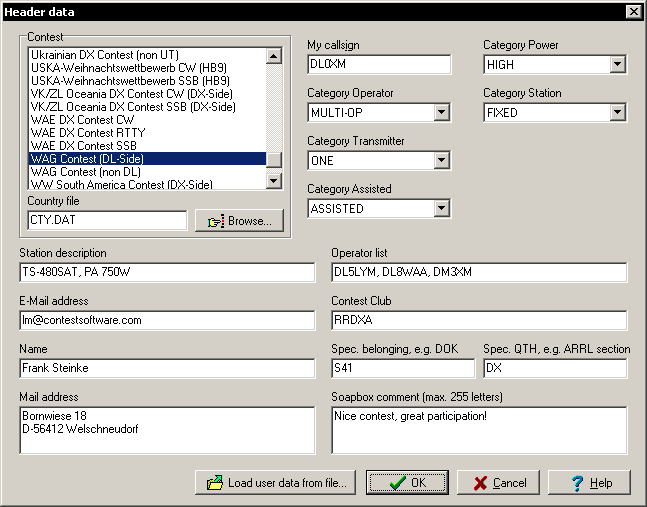Close the Header data dialog

pos(633,11)
